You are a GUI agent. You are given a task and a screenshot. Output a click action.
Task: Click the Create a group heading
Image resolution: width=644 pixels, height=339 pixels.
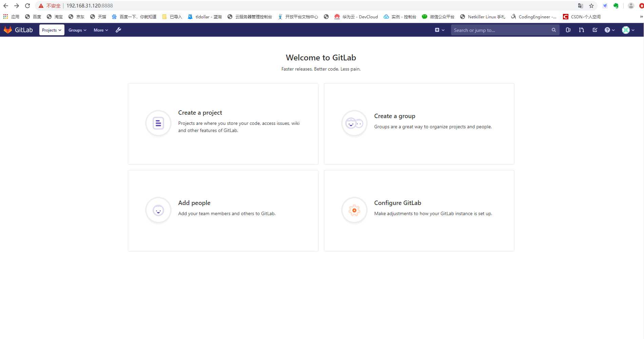click(x=395, y=116)
